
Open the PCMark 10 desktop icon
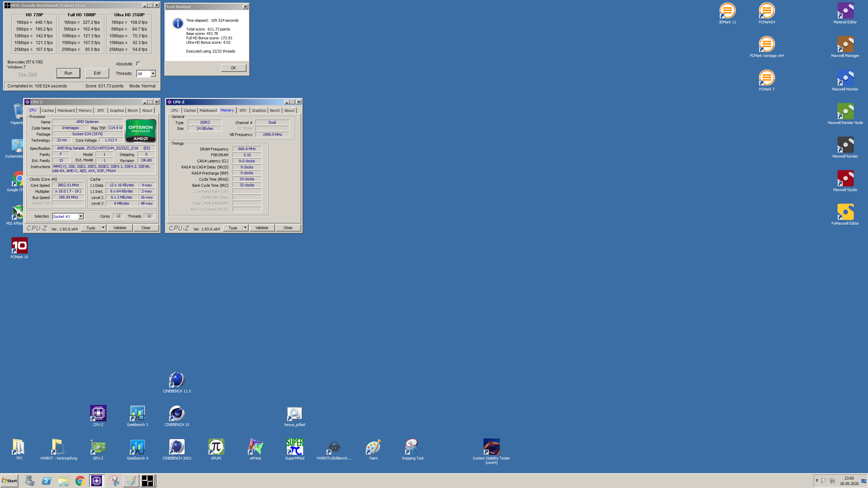coord(19,248)
